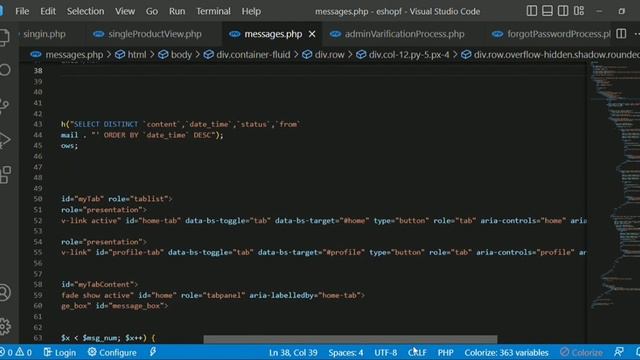Change indentation via Spaces: 4
The width and height of the screenshot is (640, 360).
coord(346,352)
